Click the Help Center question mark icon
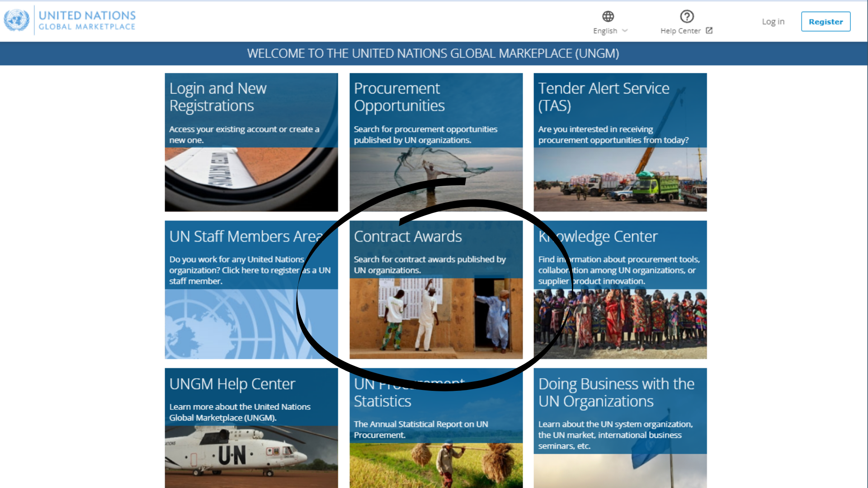The height and width of the screenshot is (488, 868). (x=687, y=16)
